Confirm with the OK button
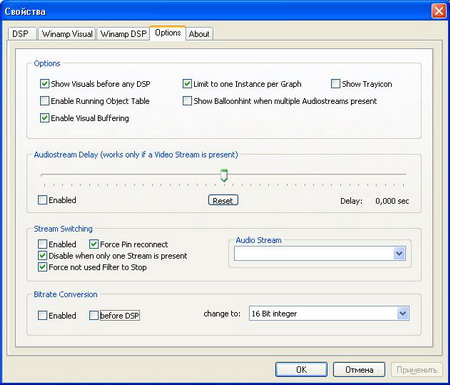 [301, 370]
